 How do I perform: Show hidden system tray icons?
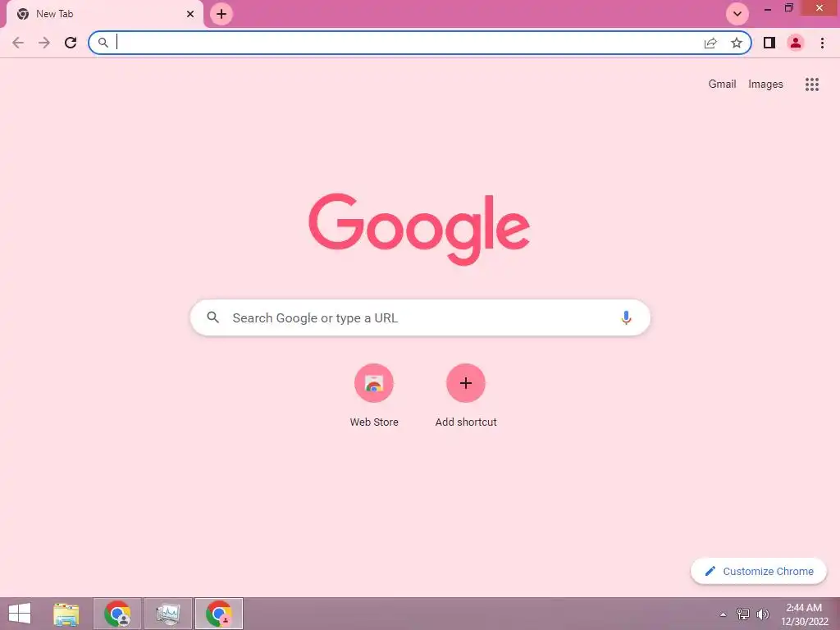tap(723, 614)
